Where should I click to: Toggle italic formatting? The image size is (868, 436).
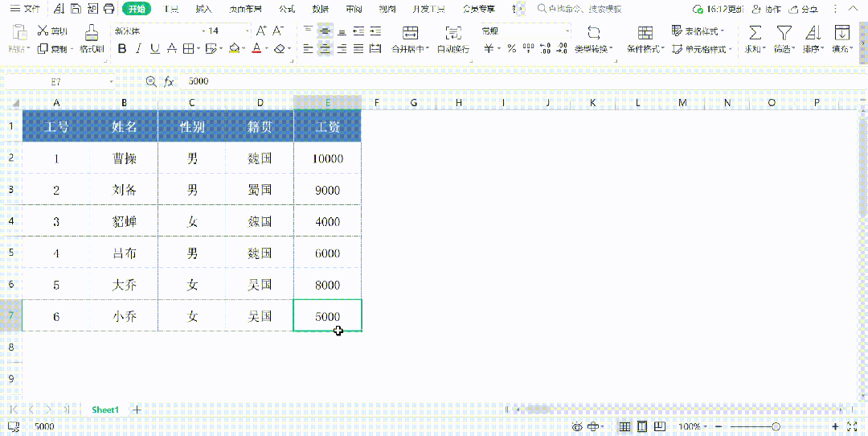coord(139,49)
